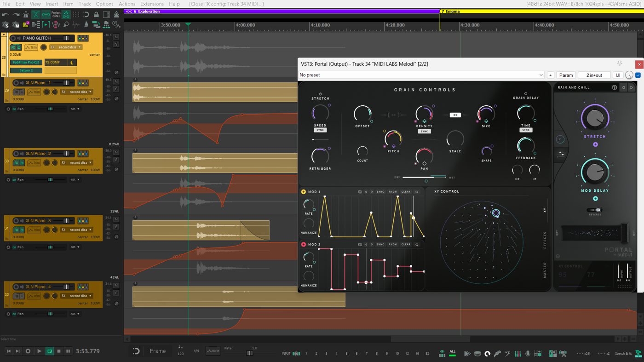Screen dimensions: 644x362
Task: Toggle the item grouping link icon
Action: click(x=46, y=15)
